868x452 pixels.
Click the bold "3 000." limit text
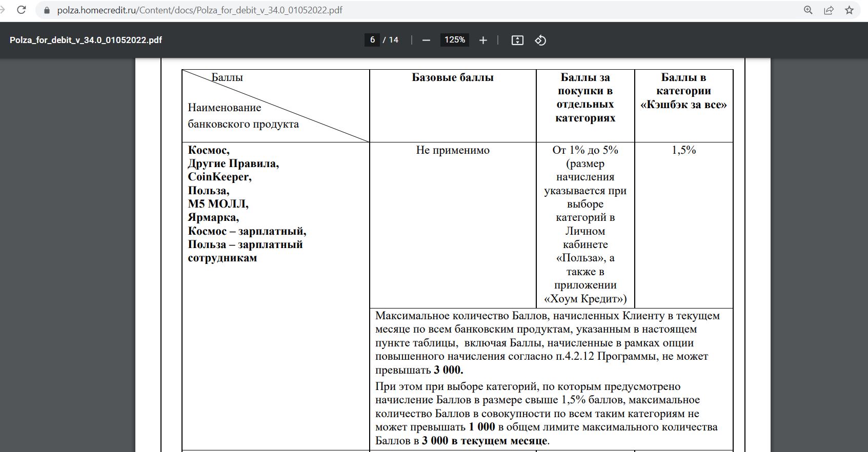pyautogui.click(x=449, y=370)
